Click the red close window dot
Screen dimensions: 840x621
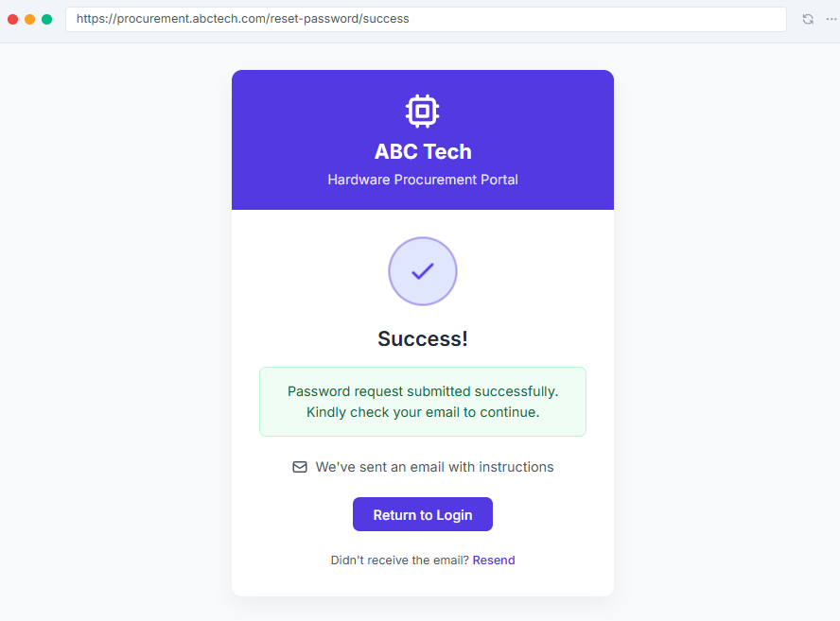tap(13, 19)
